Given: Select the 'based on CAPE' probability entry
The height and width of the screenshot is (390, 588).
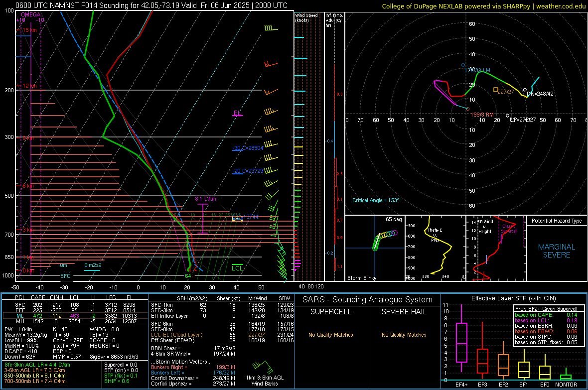Looking at the screenshot, I should click(x=546, y=315).
